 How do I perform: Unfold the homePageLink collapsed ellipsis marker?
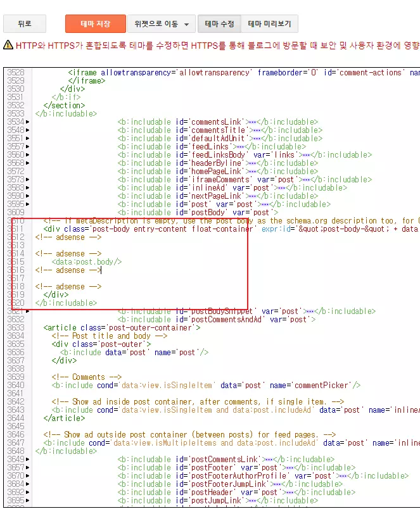pos(252,172)
